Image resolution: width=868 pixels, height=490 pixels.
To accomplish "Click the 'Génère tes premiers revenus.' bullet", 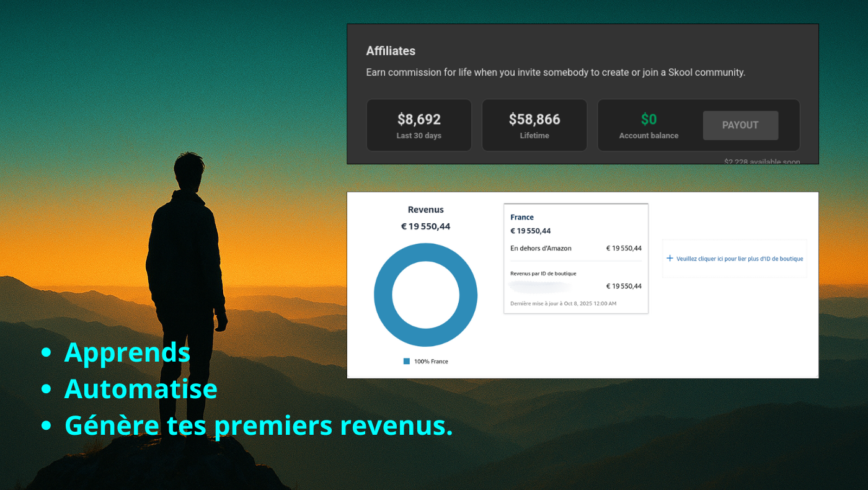I will click(x=259, y=425).
